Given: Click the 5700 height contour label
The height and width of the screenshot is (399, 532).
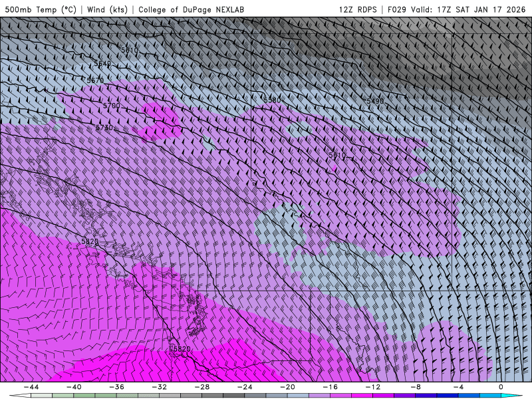Looking at the screenshot, I should tap(112, 106).
